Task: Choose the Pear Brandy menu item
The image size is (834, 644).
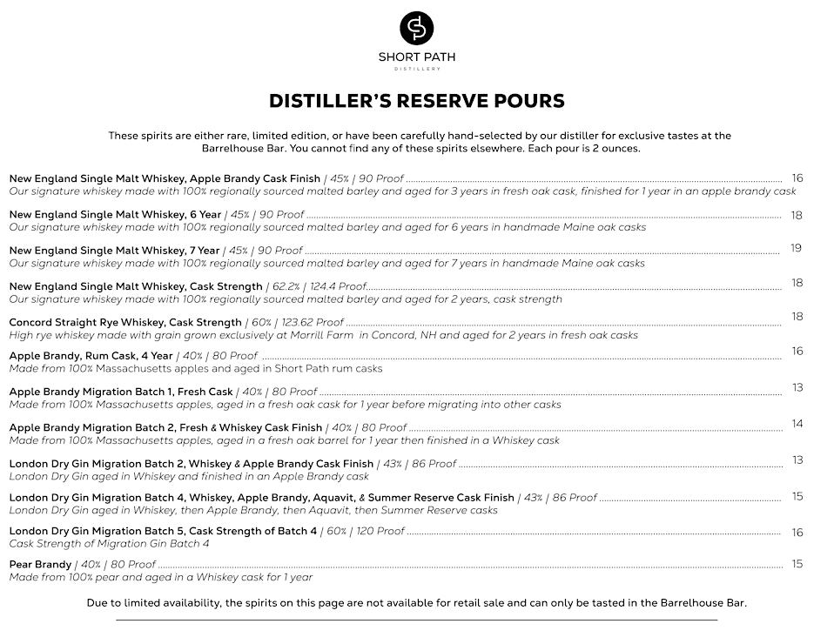Action: click(x=40, y=564)
